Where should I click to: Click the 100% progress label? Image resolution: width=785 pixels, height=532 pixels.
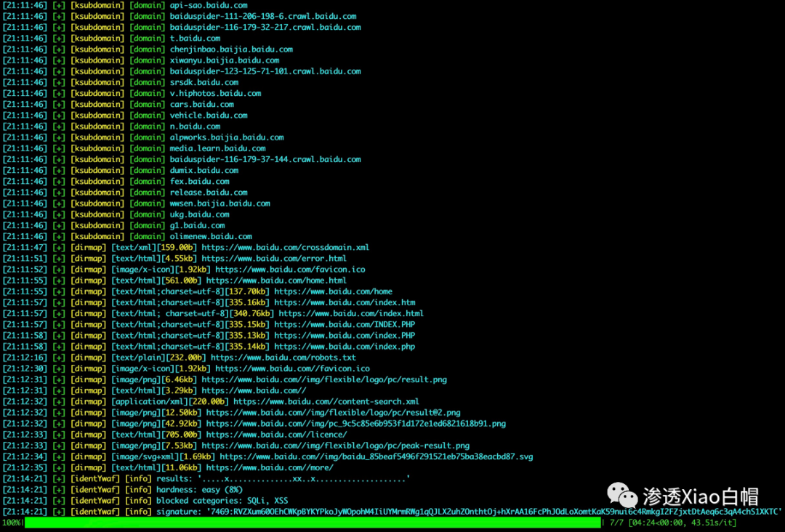coord(12,523)
